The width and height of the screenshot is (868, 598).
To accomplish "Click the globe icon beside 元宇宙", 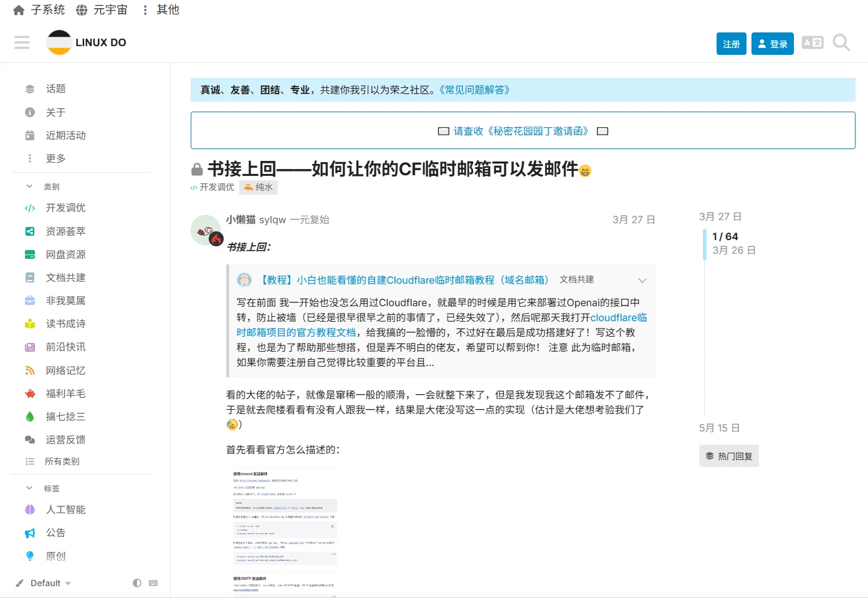I will pos(82,10).
